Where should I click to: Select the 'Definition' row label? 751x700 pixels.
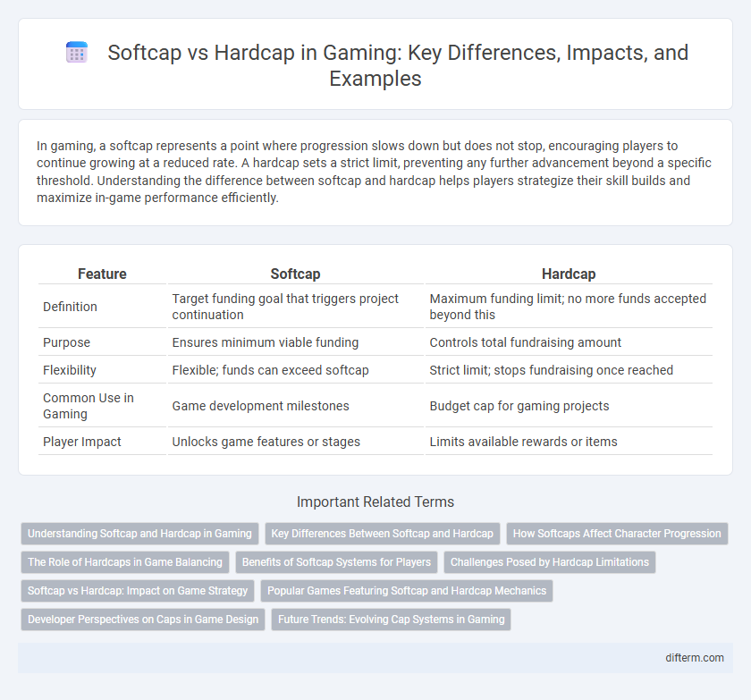(70, 307)
